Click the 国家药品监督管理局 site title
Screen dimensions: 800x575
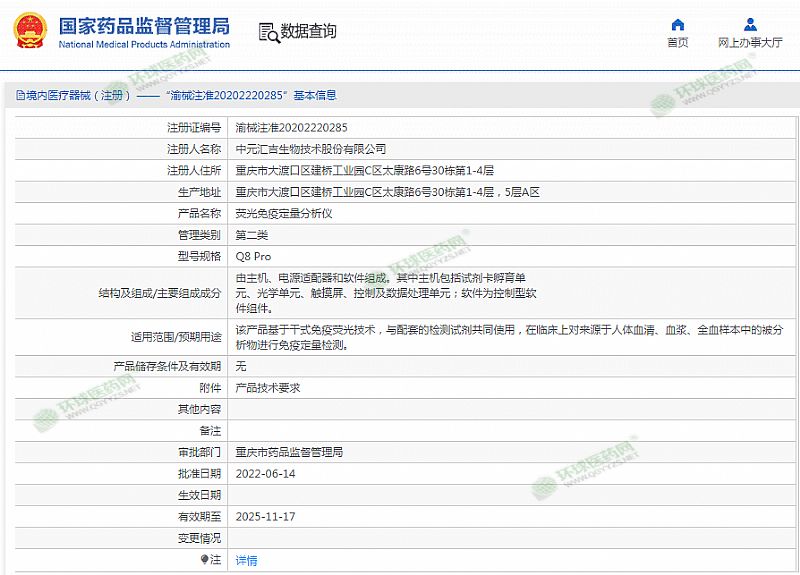tap(144, 26)
